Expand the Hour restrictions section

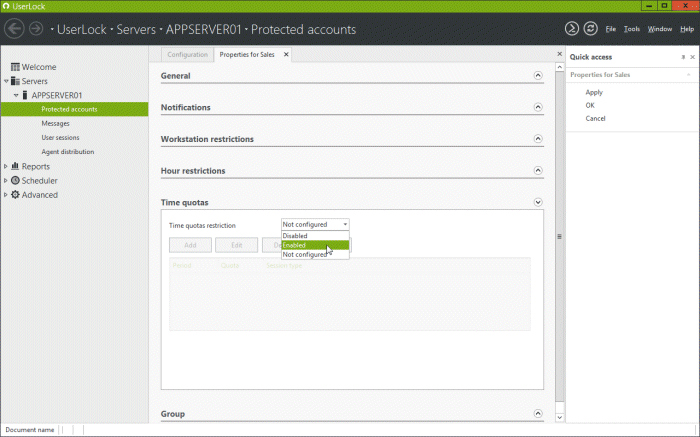tap(537, 171)
